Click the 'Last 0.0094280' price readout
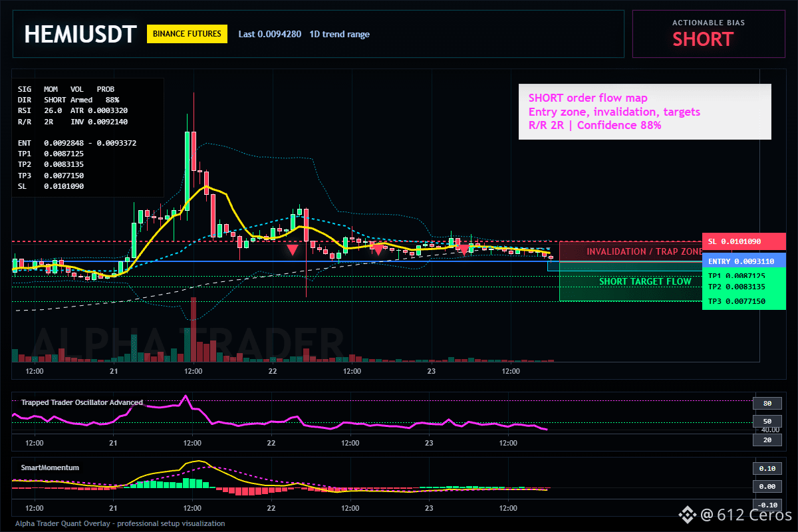This screenshot has height=532, width=798. 269,35
